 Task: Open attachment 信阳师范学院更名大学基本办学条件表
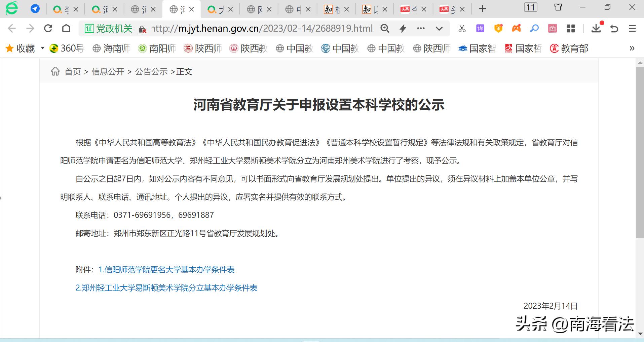[167, 270]
